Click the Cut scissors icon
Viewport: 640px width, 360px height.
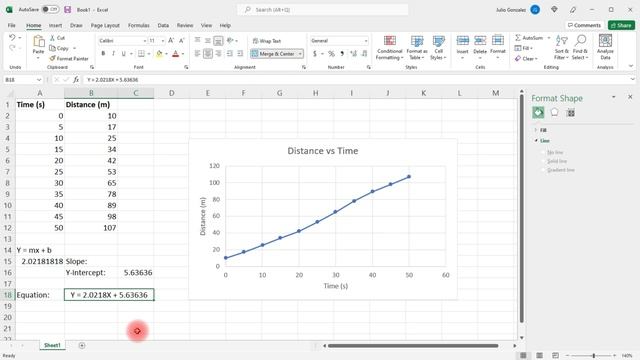click(52, 38)
